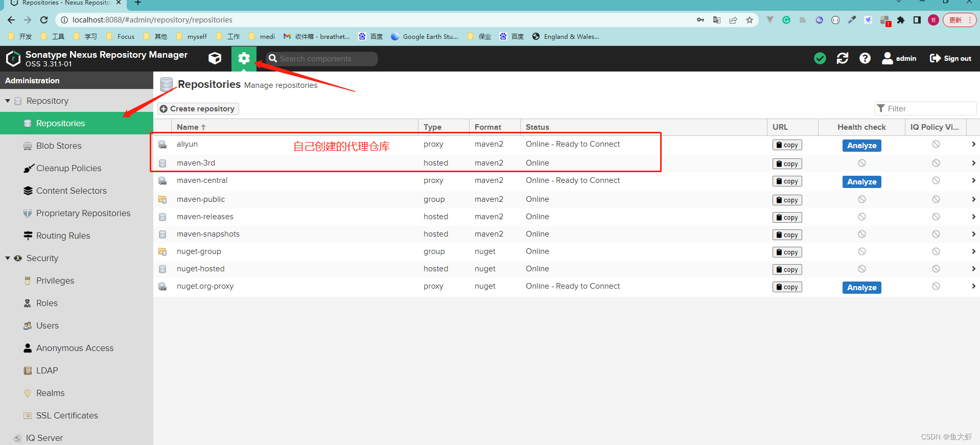This screenshot has height=445, width=980.
Task: Copy URL for nuget.org-proxy repository
Action: click(x=787, y=287)
